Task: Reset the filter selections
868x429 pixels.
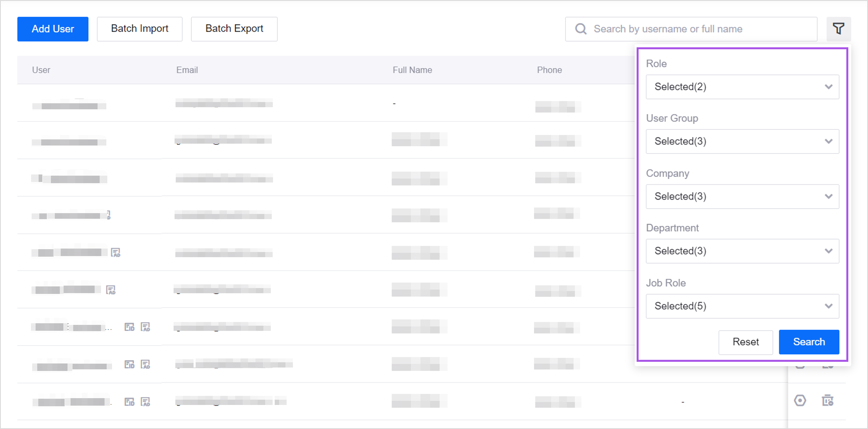Action: point(745,342)
